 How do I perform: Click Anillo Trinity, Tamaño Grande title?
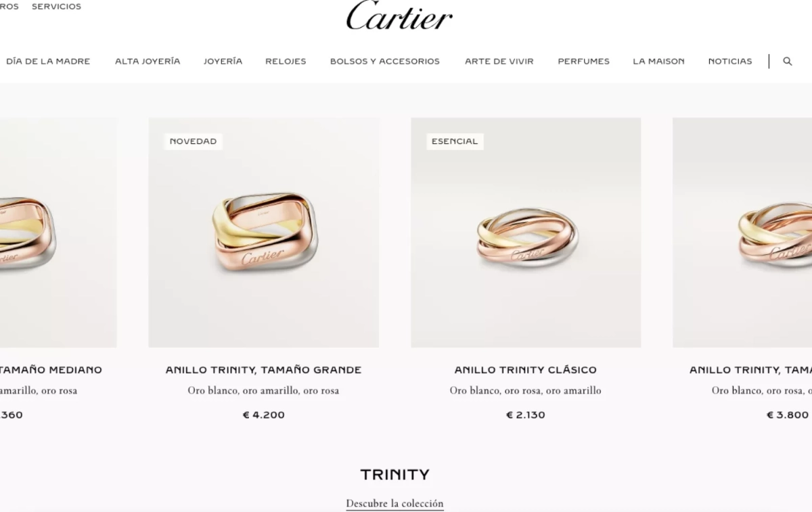pyautogui.click(x=264, y=370)
